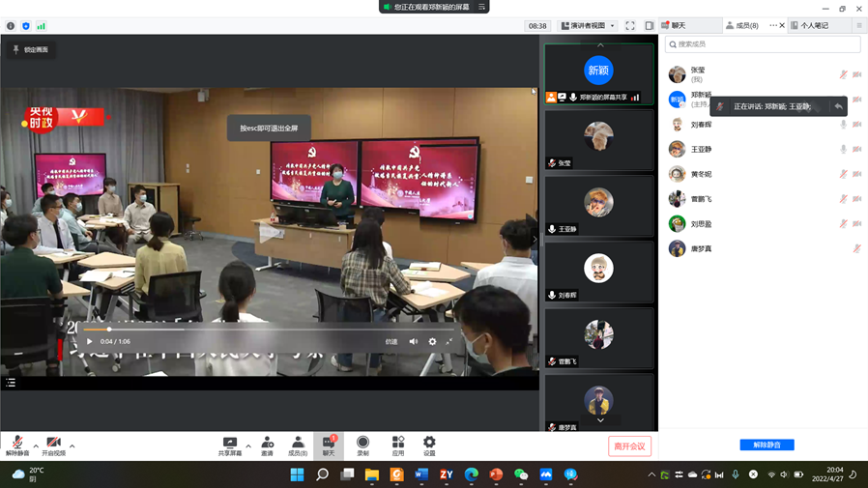
Task: Click the blue security shield icon
Action: click(26, 26)
